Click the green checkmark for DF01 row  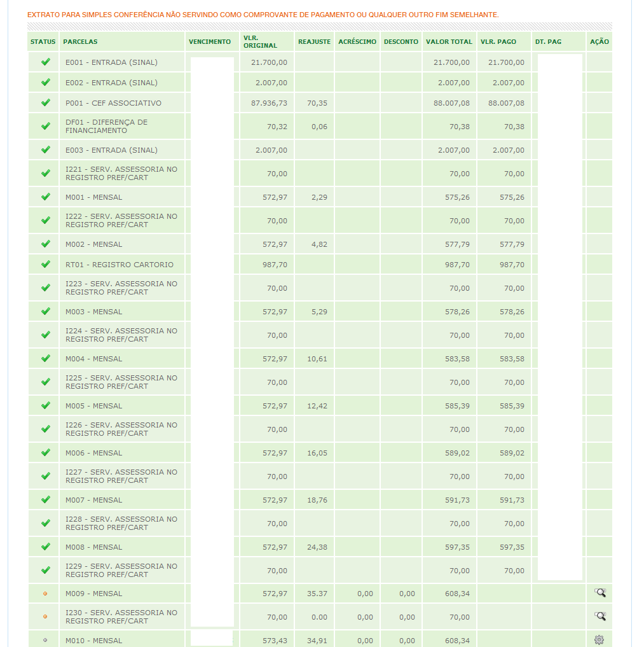point(45,126)
